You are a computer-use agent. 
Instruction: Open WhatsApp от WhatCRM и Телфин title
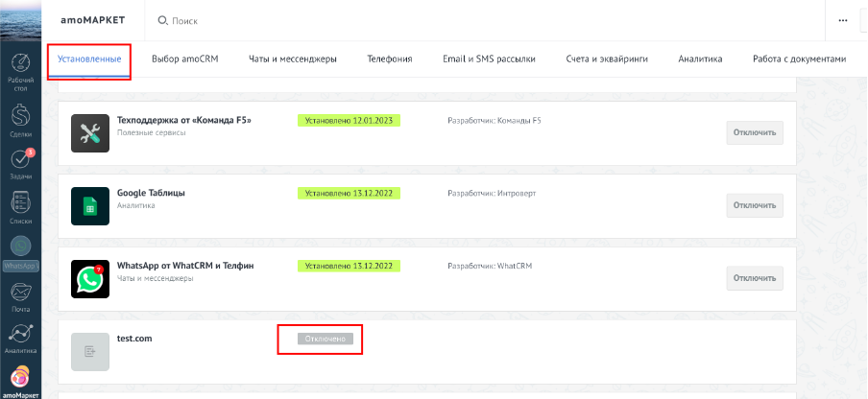pyautogui.click(x=185, y=266)
